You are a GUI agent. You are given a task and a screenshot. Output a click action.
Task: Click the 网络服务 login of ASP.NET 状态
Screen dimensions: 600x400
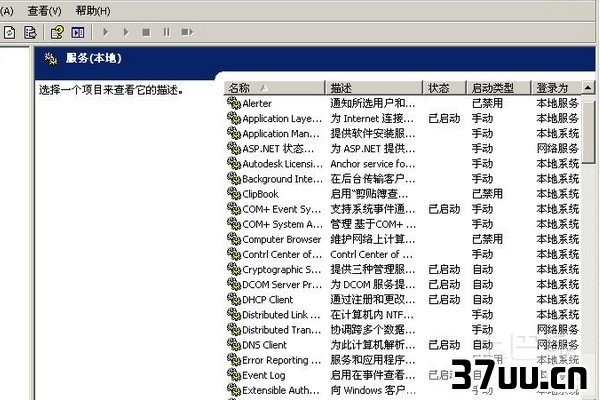[557, 149]
